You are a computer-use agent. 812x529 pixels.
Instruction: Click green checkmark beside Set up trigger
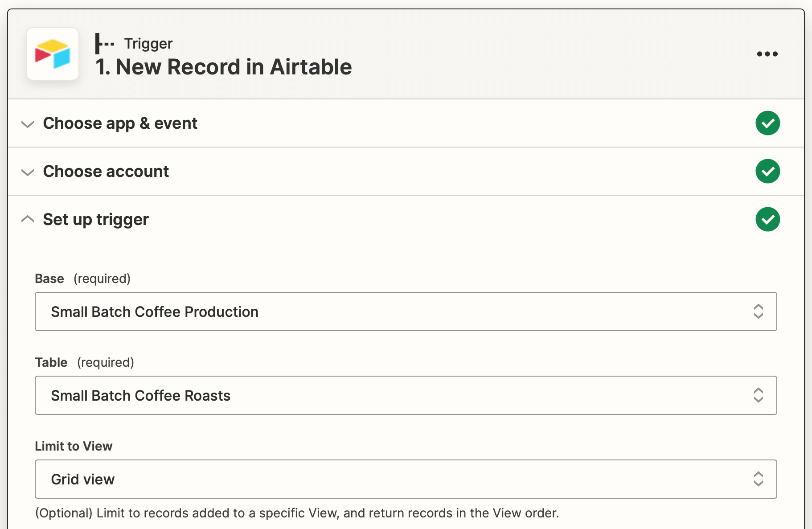(x=767, y=219)
